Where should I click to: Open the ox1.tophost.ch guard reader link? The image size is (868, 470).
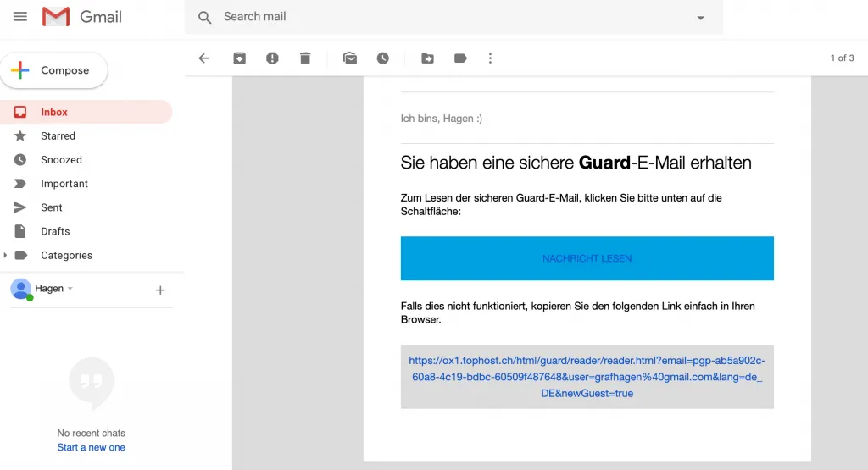[587, 377]
